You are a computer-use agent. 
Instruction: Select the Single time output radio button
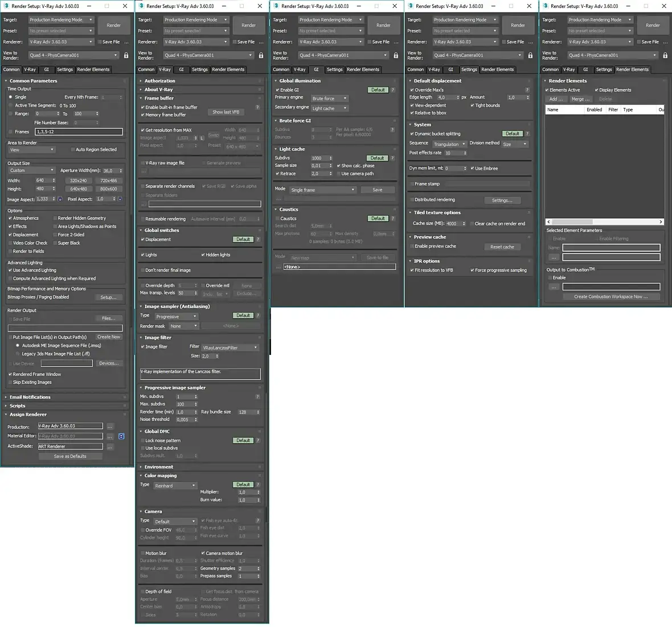point(11,97)
